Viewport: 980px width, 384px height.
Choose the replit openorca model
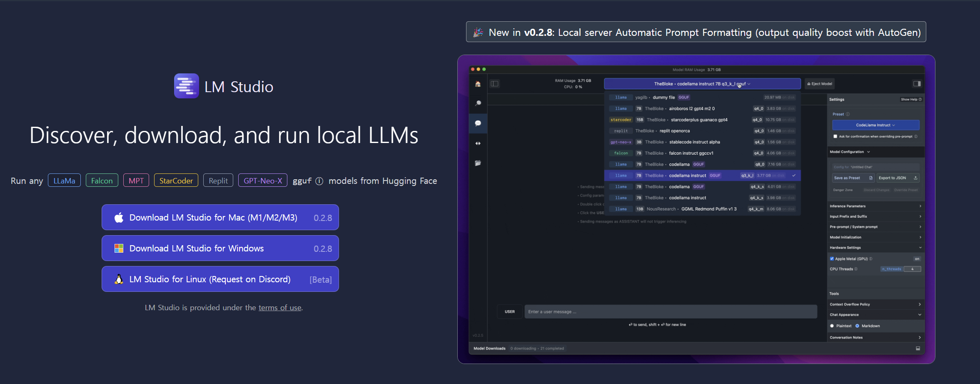[702, 131]
